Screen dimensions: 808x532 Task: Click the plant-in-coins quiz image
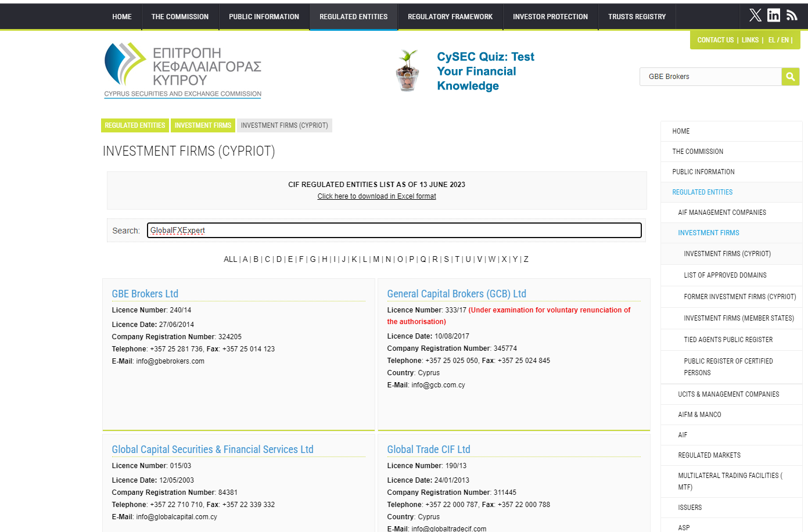pyautogui.click(x=408, y=71)
